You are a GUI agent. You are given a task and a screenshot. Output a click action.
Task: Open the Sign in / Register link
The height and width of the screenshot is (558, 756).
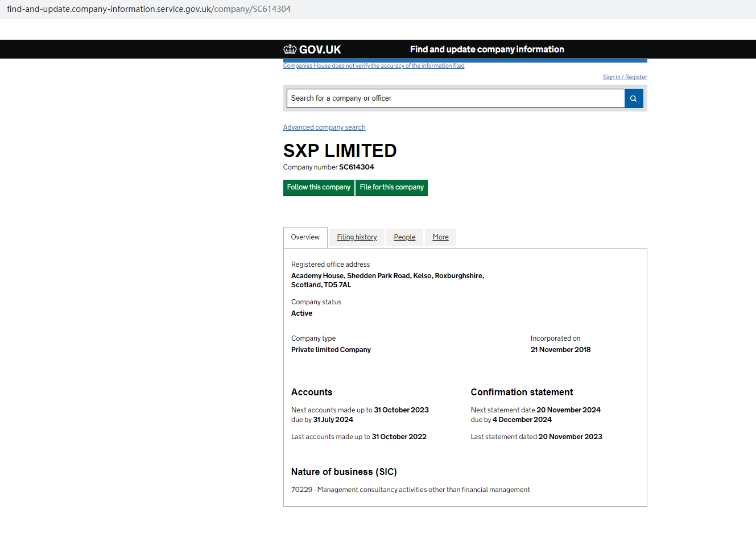coord(625,77)
